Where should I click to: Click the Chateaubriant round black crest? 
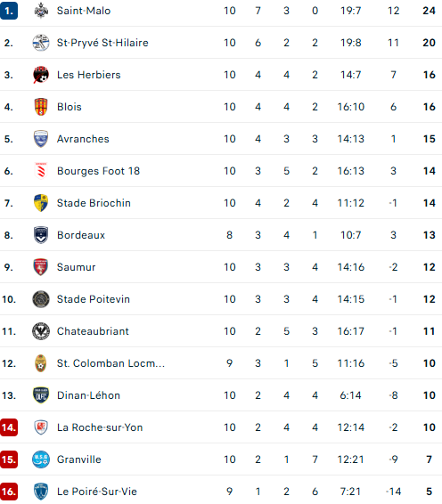41,331
